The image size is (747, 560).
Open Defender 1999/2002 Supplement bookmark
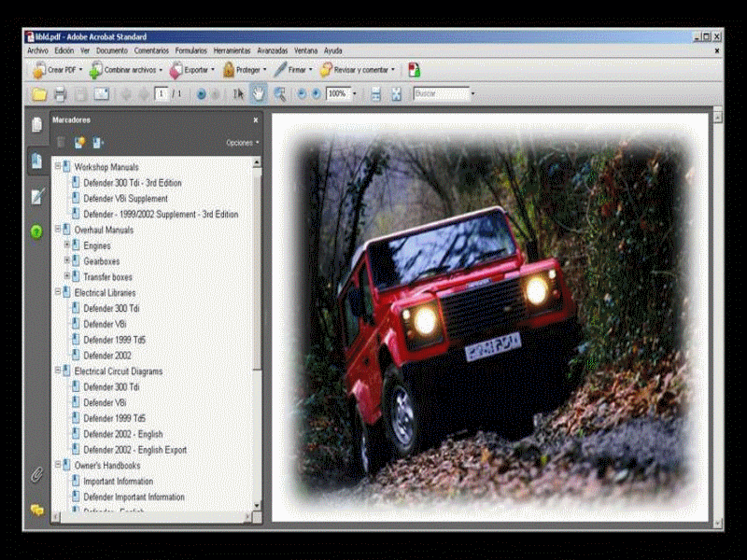161,215
